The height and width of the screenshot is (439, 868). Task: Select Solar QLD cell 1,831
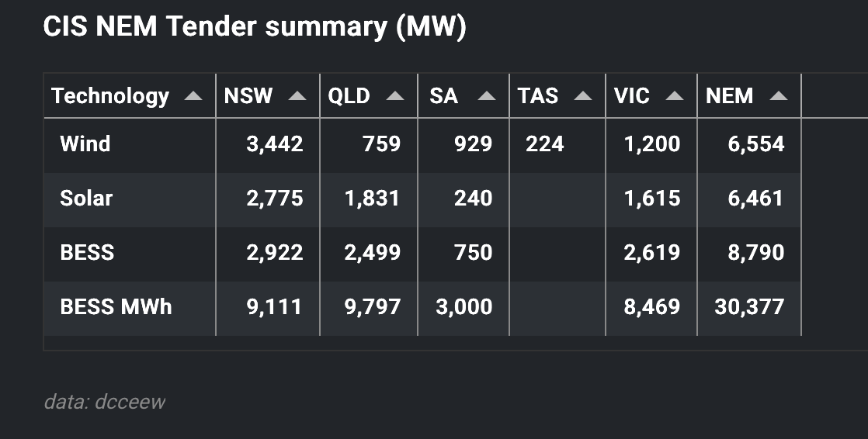click(x=372, y=199)
